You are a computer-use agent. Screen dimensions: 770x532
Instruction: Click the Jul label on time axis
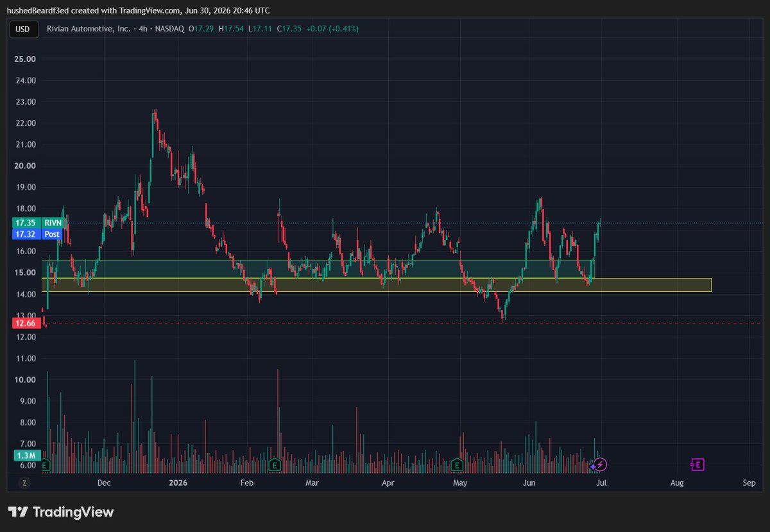pos(602,483)
